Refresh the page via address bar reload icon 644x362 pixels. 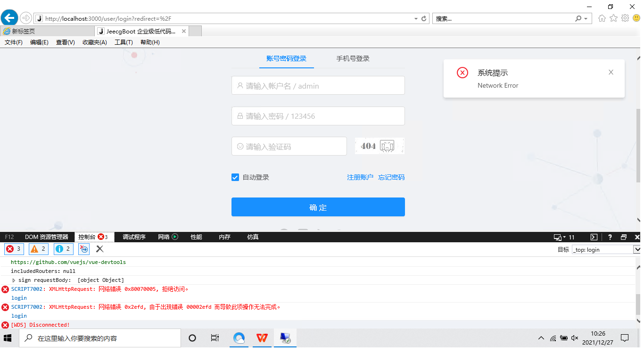click(424, 18)
